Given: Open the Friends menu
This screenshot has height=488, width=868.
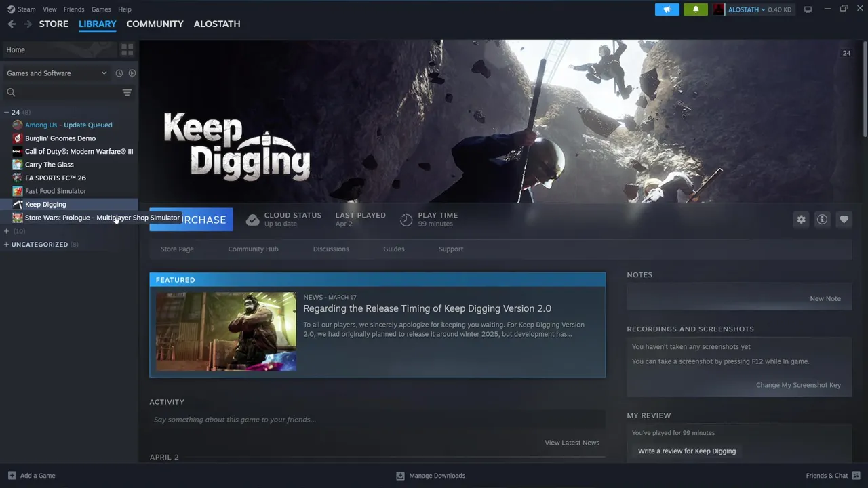Looking at the screenshot, I should click(74, 9).
